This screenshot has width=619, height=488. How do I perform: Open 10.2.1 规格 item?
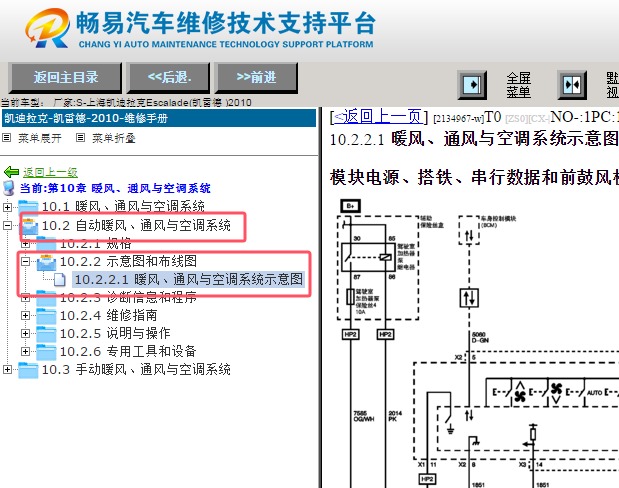pos(96,244)
